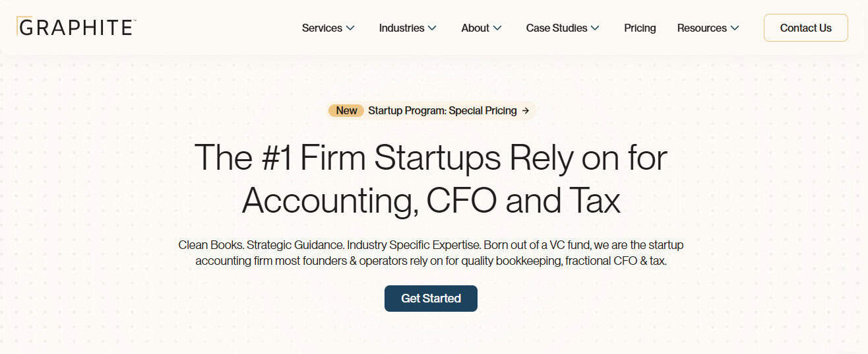Expand the chevron next to Resources
The image size is (868, 354).
point(735,28)
